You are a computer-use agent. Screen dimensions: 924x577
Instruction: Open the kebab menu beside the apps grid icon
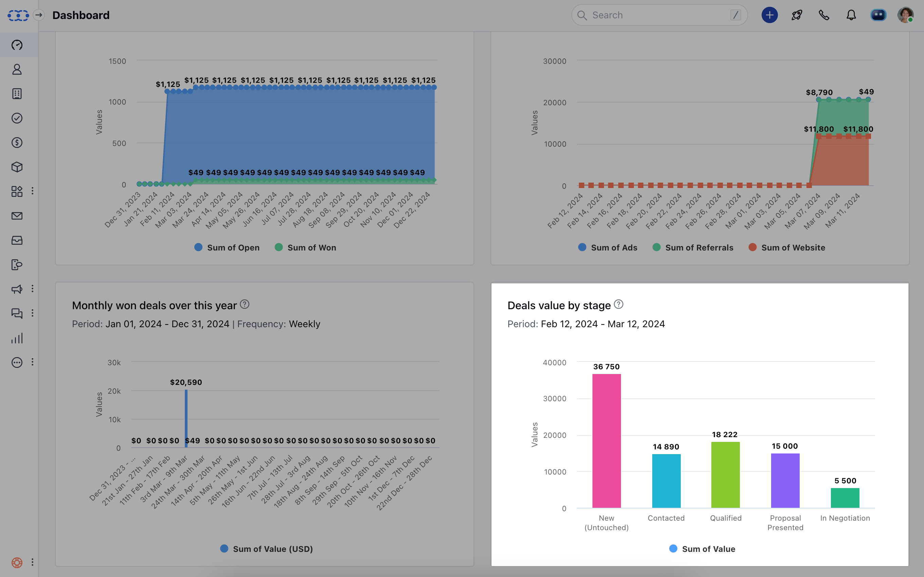33,191
